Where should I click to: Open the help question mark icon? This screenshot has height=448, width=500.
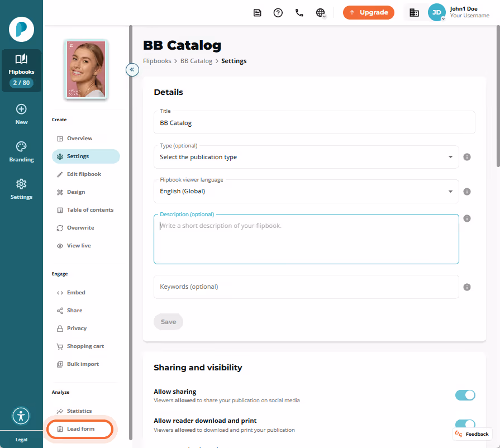[x=278, y=13]
